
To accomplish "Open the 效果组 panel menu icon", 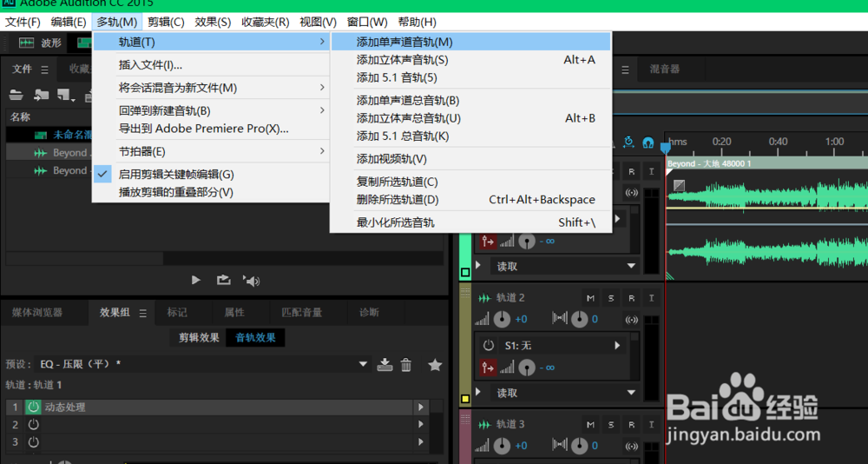I will 143,313.
